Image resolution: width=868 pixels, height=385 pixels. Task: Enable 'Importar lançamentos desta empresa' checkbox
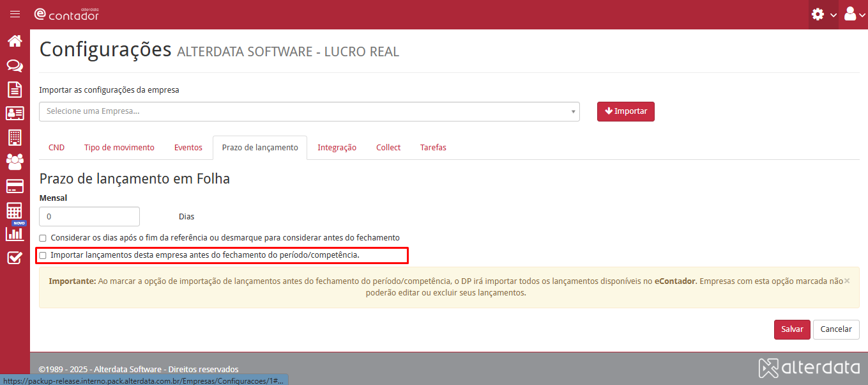click(x=43, y=255)
